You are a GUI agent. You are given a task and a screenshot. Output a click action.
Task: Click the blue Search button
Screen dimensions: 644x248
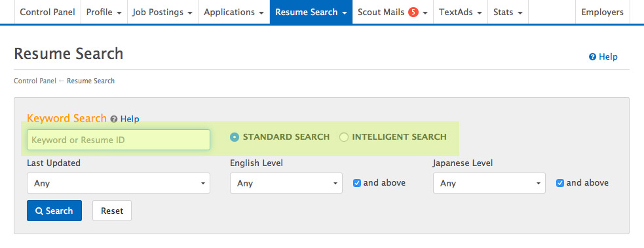click(x=54, y=211)
